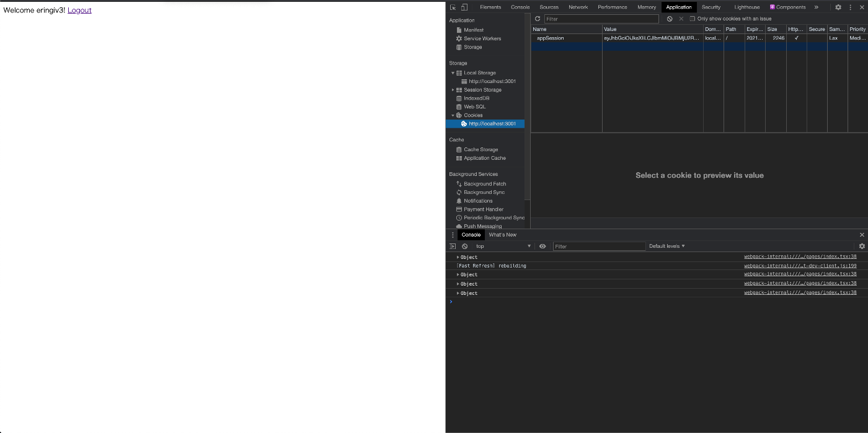Focus the console Filter input field
This screenshot has width=868, height=433.
tap(599, 246)
